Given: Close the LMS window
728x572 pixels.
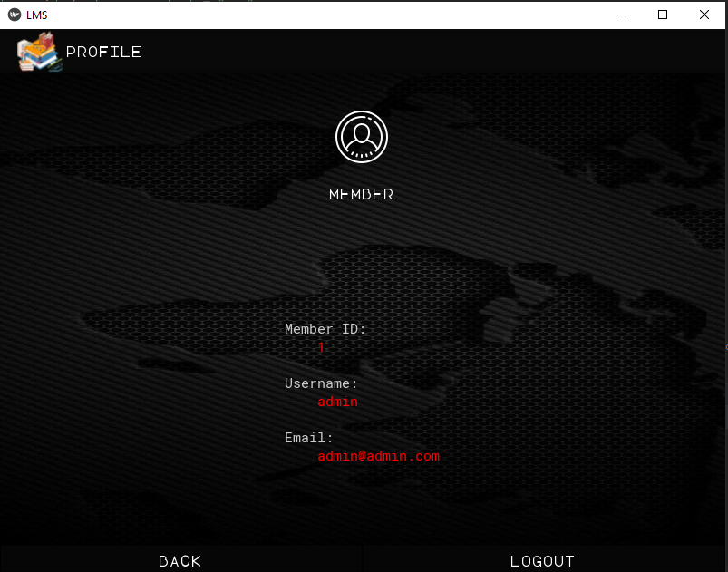Looking at the screenshot, I should [704, 15].
